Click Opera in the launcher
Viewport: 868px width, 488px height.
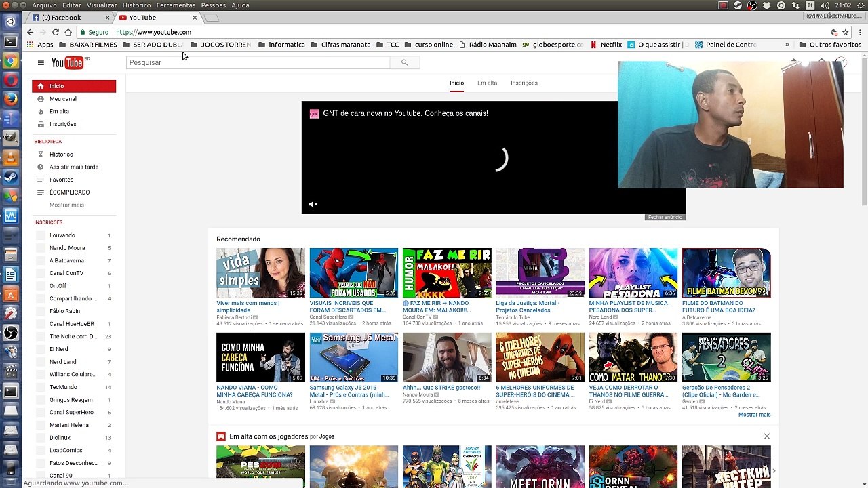click(11, 80)
